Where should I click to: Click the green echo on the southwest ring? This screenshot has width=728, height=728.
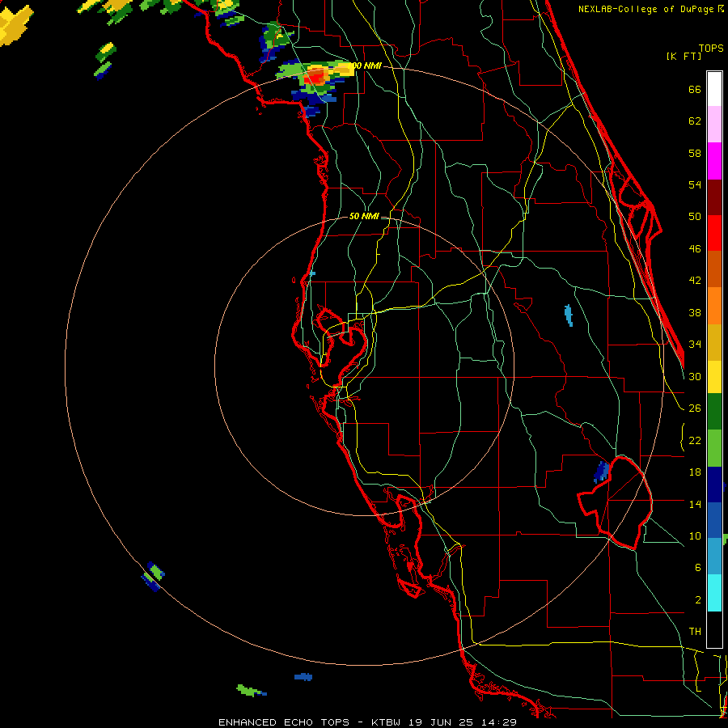[x=153, y=576]
